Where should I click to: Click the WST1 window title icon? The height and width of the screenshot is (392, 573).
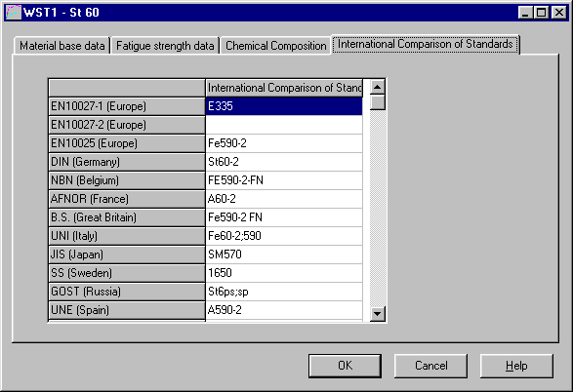click(13, 13)
